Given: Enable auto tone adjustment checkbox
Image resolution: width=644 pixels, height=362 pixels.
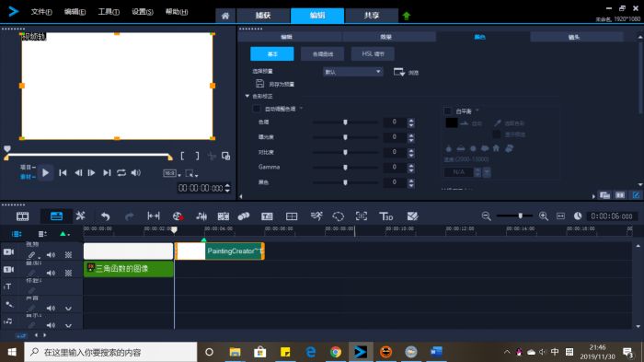Looking at the screenshot, I should (x=257, y=109).
